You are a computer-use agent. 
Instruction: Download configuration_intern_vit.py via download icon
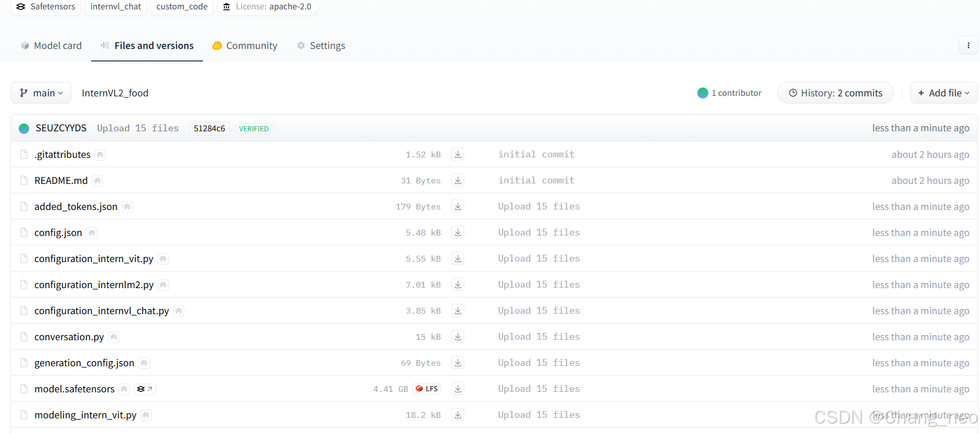pos(458,258)
